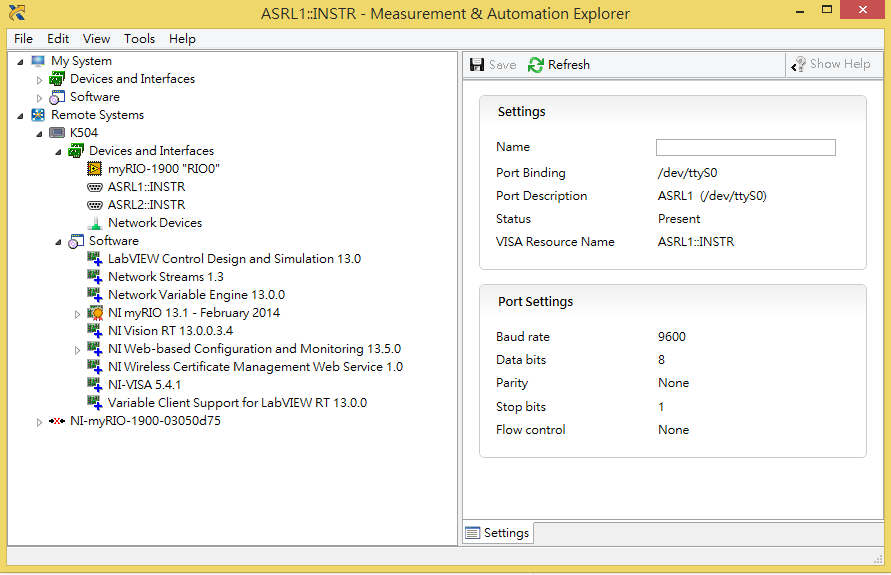The image size is (891, 575).
Task: Click the application icon in title bar
Action: click(x=17, y=12)
